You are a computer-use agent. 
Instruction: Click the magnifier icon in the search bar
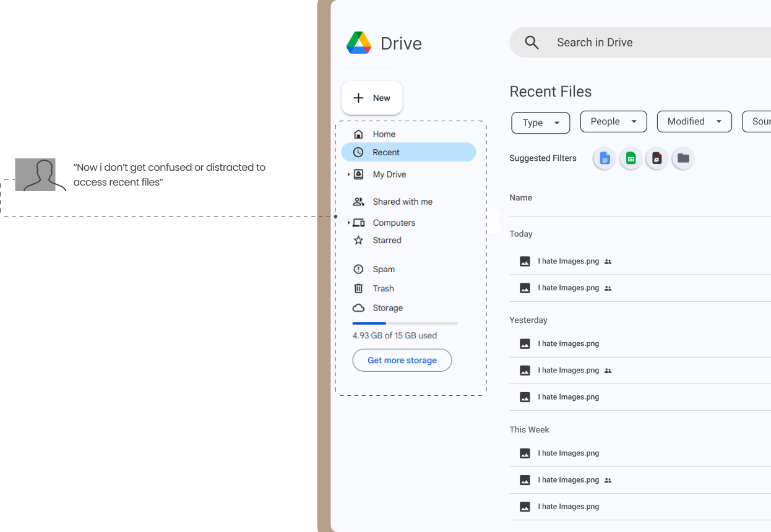(x=532, y=42)
